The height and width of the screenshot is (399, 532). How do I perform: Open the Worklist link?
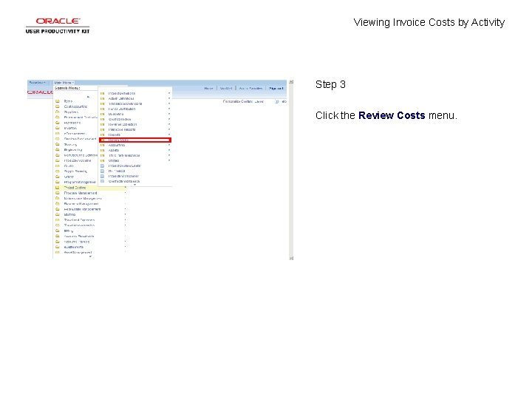pyautogui.click(x=226, y=88)
